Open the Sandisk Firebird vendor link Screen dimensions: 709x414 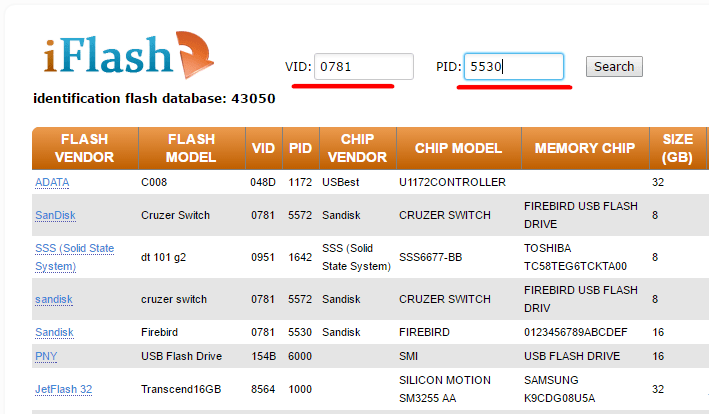(x=54, y=332)
